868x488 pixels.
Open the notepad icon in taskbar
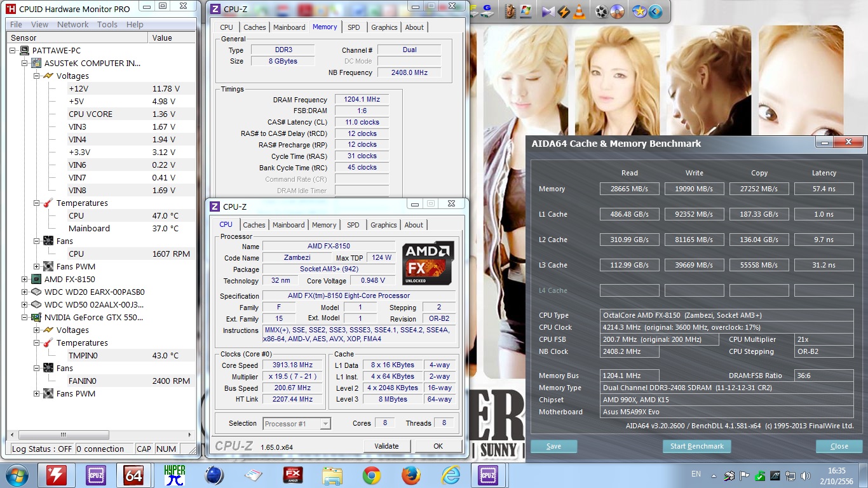pyautogui.click(x=254, y=475)
